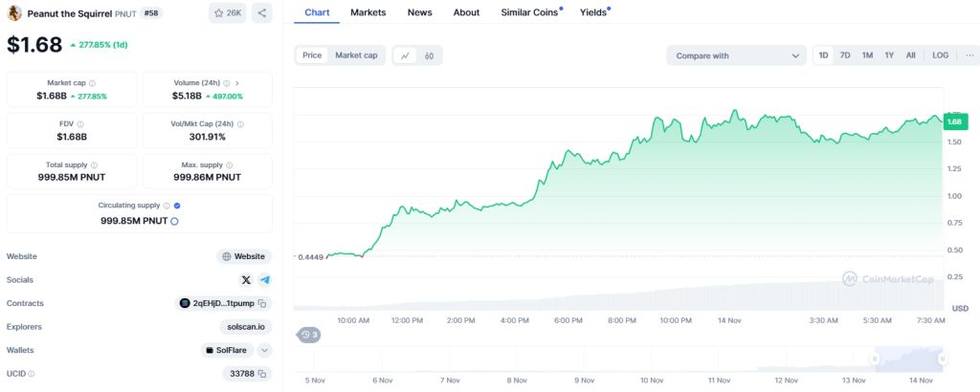Select the Price chart toggle
This screenshot has width=980, height=392.
click(x=312, y=55)
